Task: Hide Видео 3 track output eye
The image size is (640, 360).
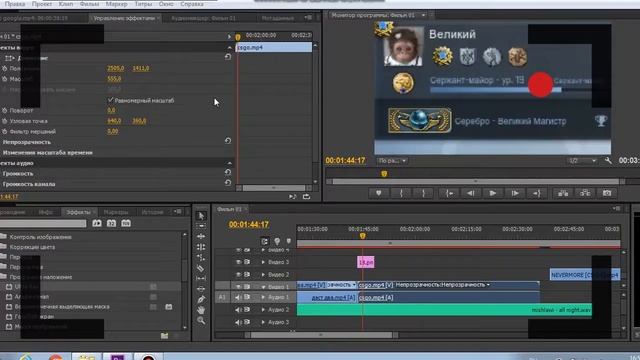Action: (x=239, y=262)
